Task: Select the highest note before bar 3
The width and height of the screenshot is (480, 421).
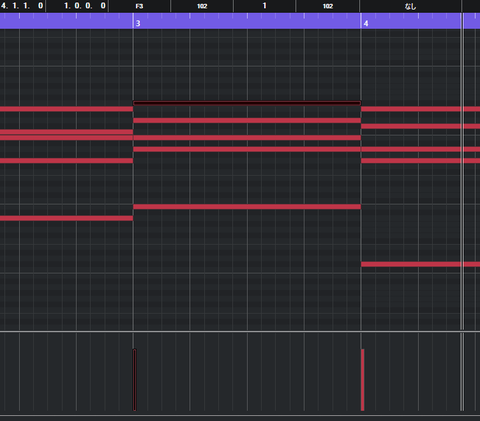Action: coord(66,109)
